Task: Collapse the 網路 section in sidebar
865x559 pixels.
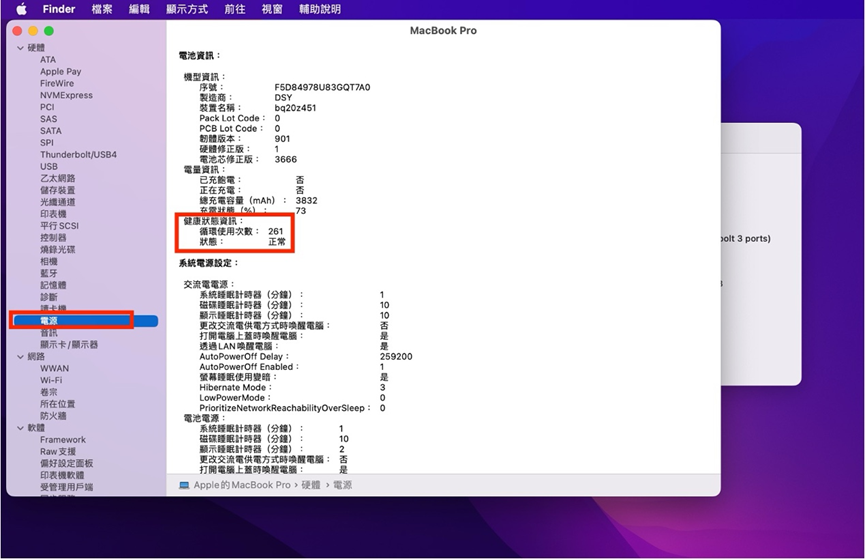Action: pyautogui.click(x=20, y=356)
